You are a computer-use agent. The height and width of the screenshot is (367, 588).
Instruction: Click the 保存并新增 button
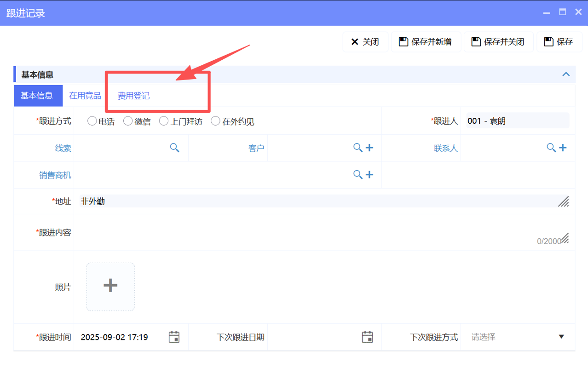[426, 41]
